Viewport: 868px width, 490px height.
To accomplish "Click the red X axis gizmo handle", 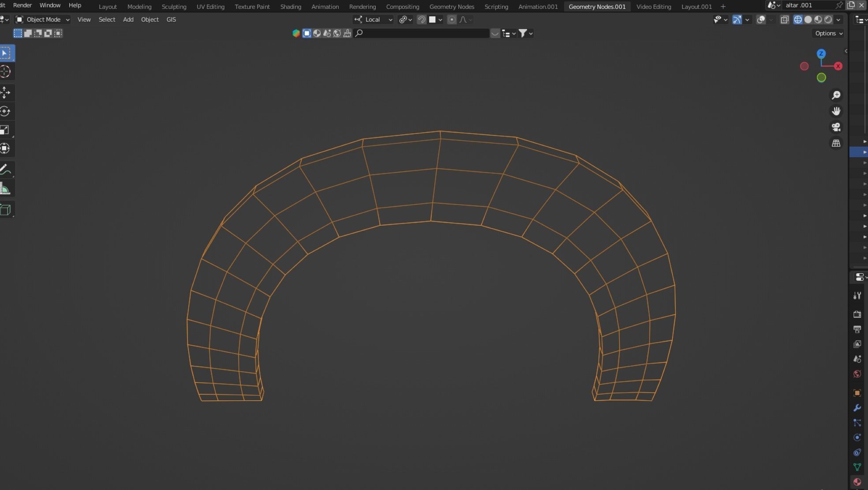I will [x=838, y=66].
